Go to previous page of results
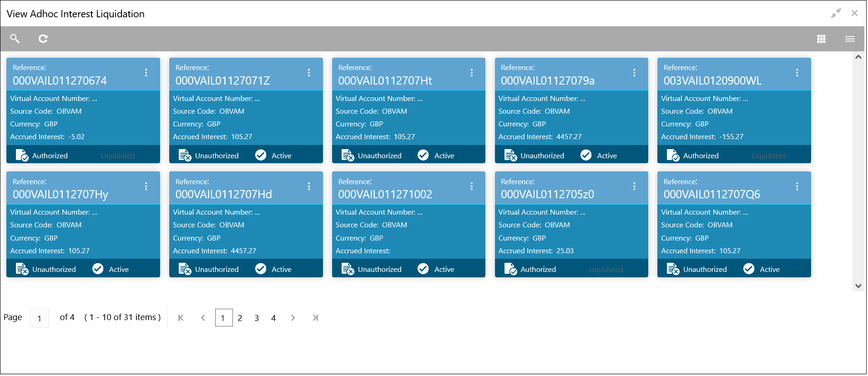 (203, 318)
